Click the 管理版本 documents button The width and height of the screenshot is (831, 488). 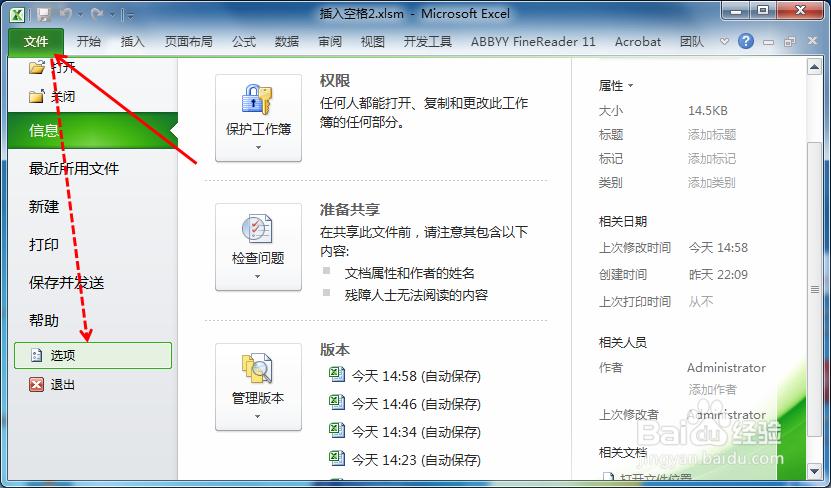258,387
